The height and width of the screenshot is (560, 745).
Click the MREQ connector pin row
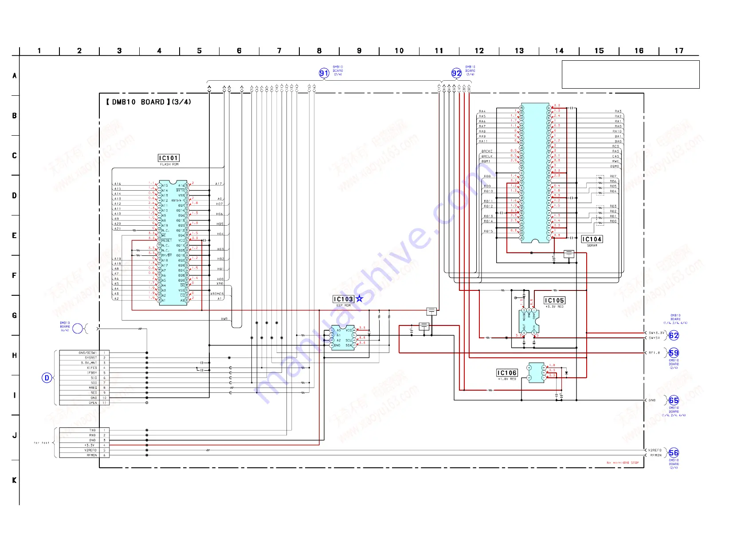pos(84,388)
